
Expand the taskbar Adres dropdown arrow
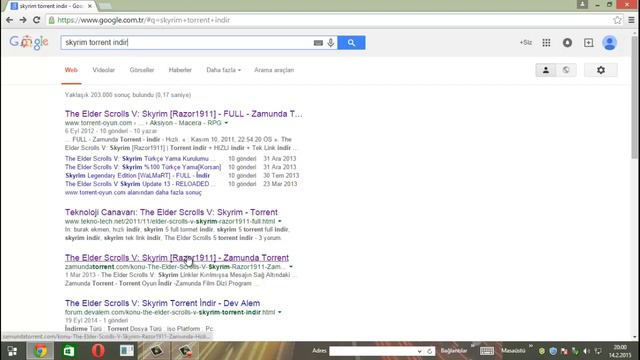pyautogui.click(x=419, y=351)
